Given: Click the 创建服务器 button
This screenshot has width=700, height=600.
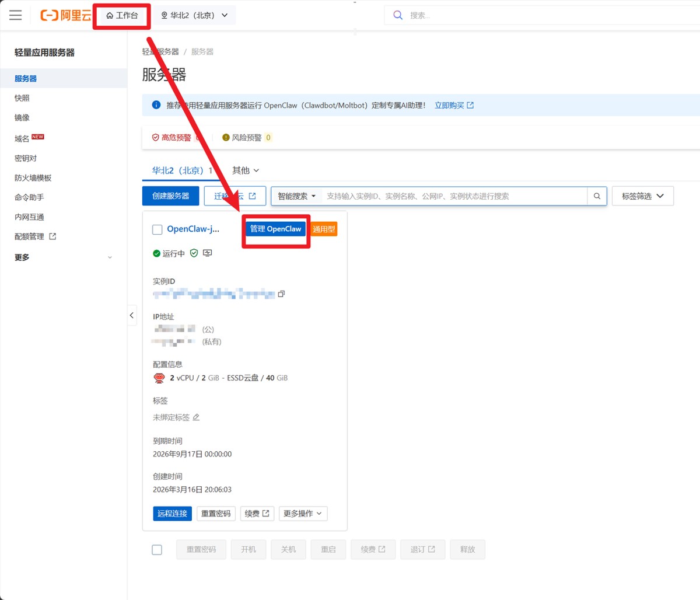Looking at the screenshot, I should (x=170, y=196).
